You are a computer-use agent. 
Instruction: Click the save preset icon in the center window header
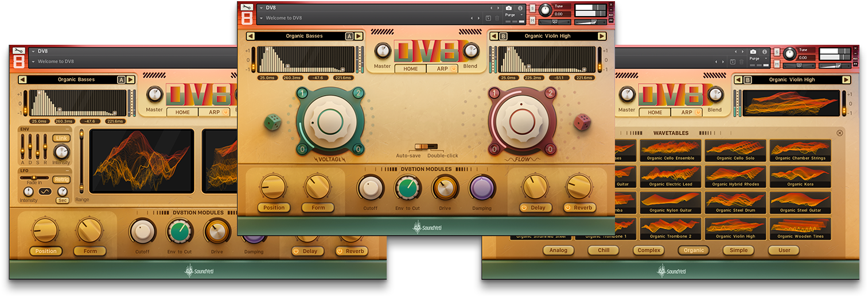pyautogui.click(x=488, y=18)
